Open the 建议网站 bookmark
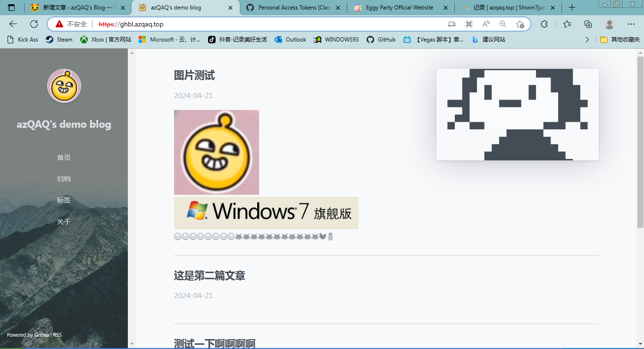This screenshot has height=349, width=644. click(488, 40)
